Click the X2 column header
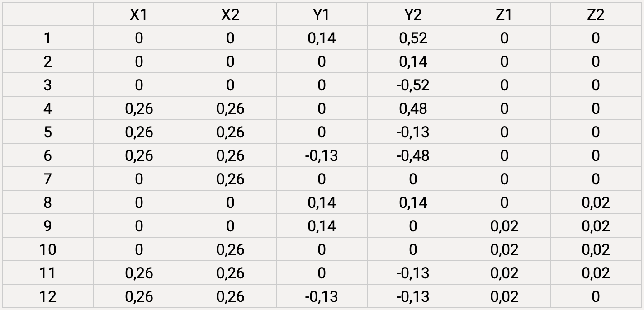 230,15
